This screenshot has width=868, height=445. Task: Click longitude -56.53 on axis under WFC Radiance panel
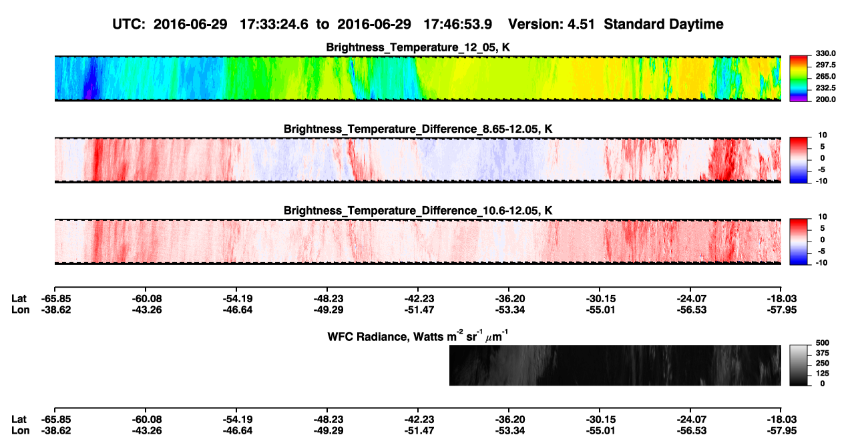[x=690, y=430]
